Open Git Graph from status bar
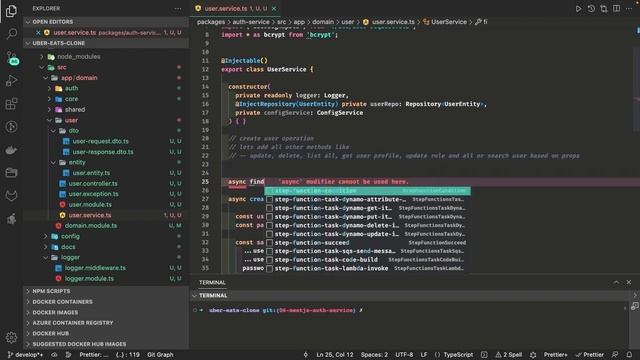The width and height of the screenshot is (640, 360). coord(160,355)
